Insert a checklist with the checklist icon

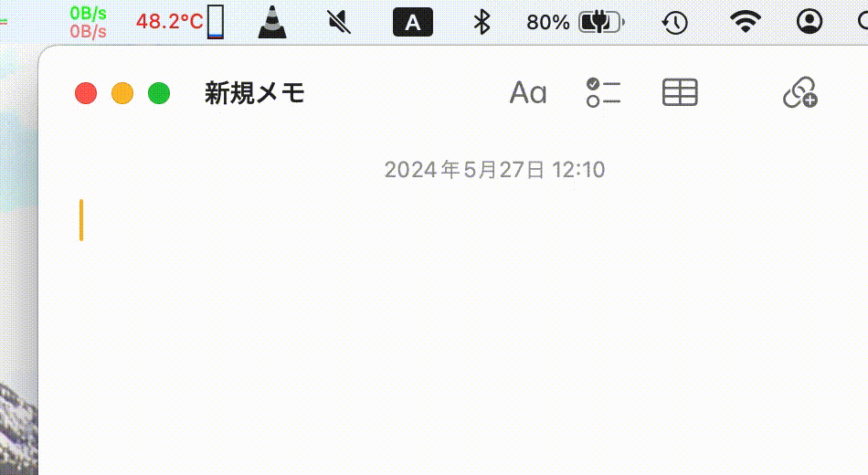[603, 92]
